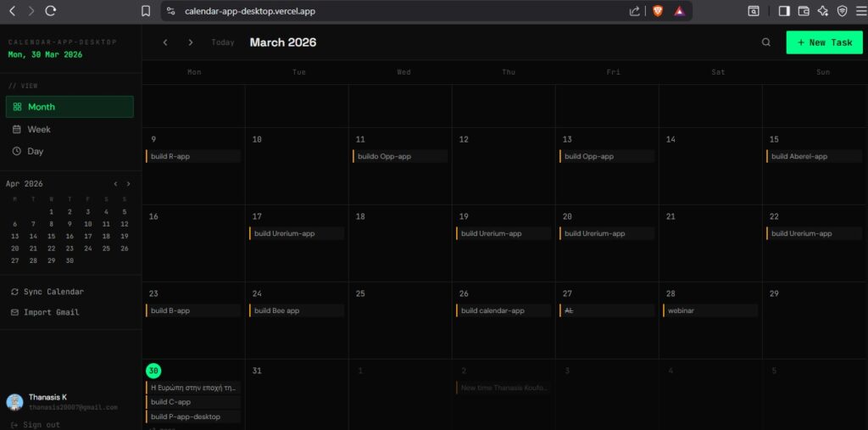Open task 'build B-app' on March 23

tap(193, 310)
